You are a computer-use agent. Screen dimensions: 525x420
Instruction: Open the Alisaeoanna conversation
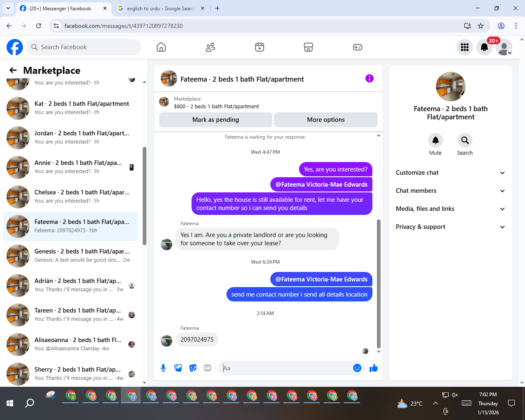(71, 345)
